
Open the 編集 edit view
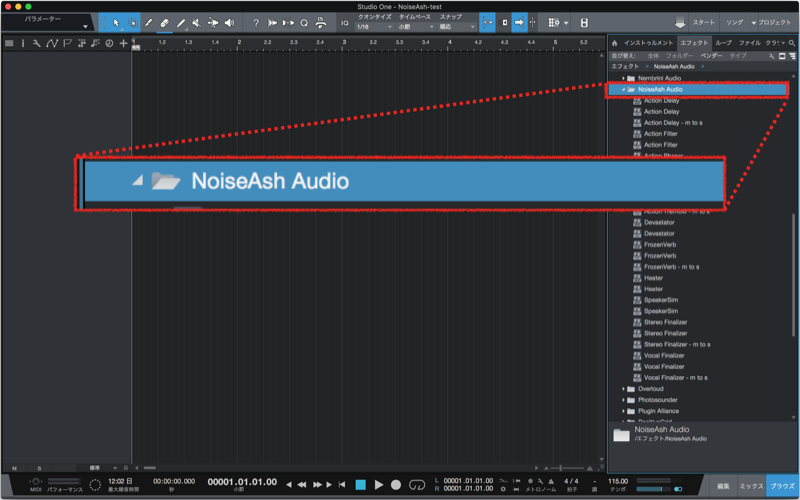pyautogui.click(x=723, y=486)
